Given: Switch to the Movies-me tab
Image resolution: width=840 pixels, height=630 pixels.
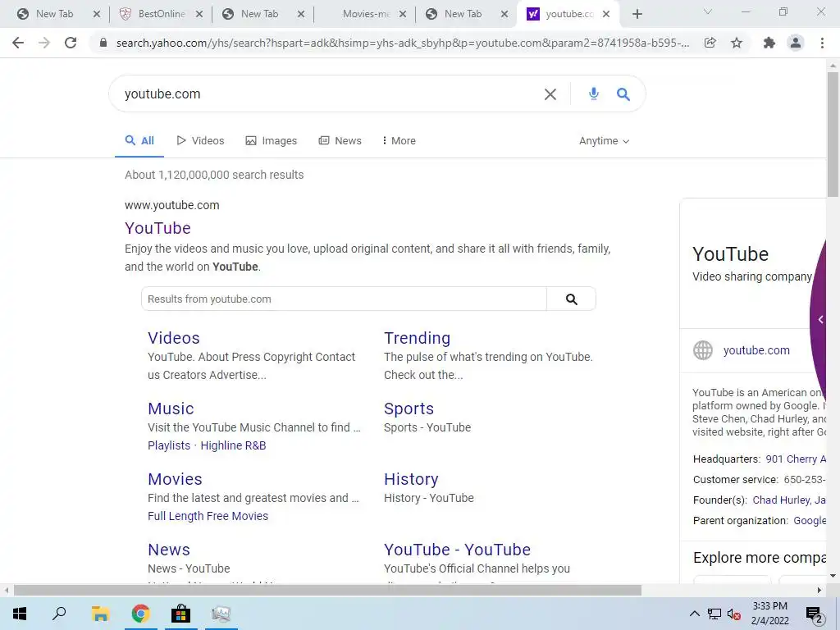Looking at the screenshot, I should (365, 14).
